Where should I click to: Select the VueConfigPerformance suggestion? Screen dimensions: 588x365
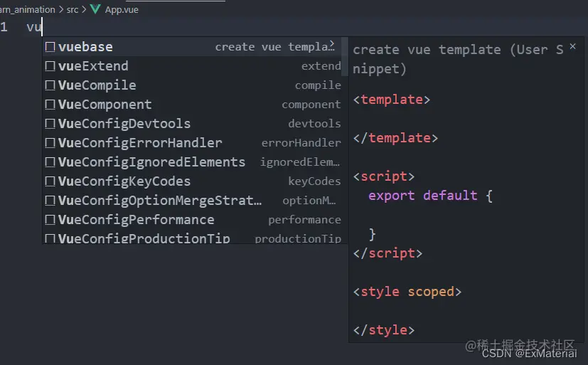pyautogui.click(x=192, y=219)
